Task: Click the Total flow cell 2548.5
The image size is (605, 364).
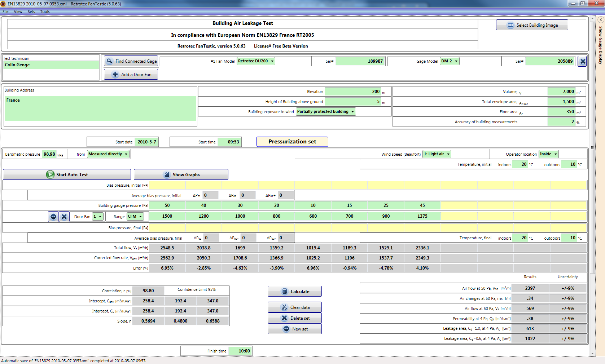Action: [167, 248]
